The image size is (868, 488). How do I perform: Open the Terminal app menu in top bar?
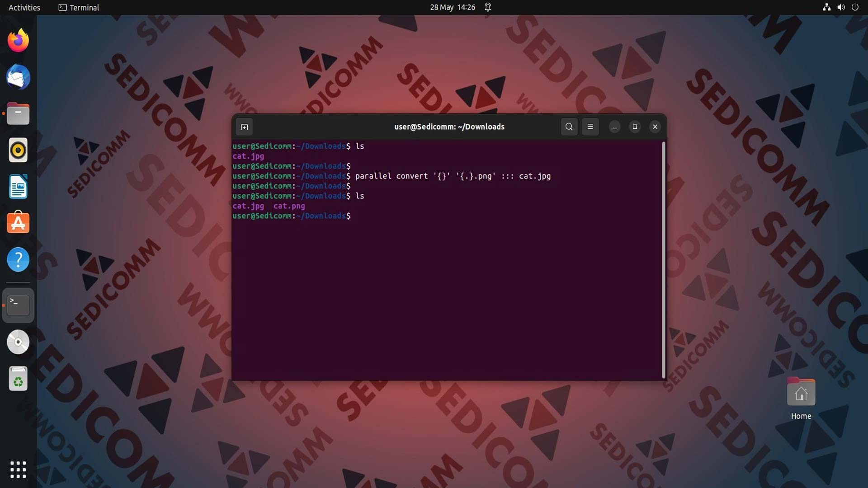click(x=79, y=7)
